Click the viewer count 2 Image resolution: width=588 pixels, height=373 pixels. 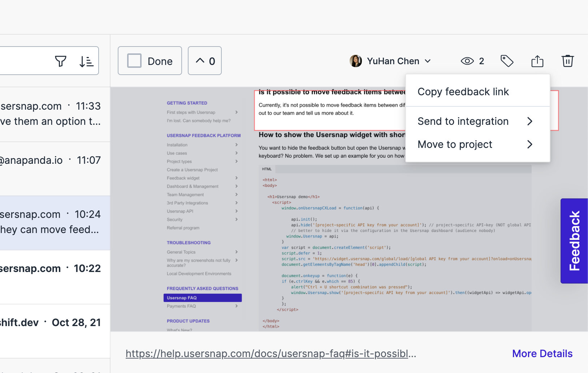[481, 61]
